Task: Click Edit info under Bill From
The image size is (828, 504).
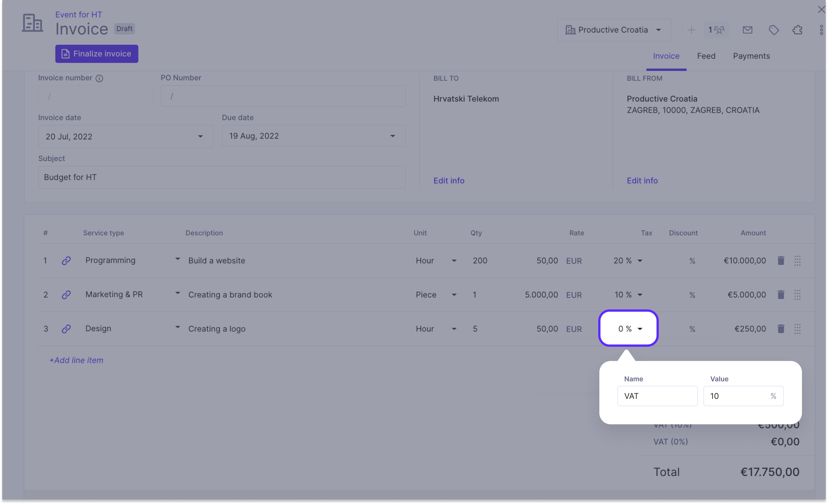Action: pyautogui.click(x=642, y=181)
